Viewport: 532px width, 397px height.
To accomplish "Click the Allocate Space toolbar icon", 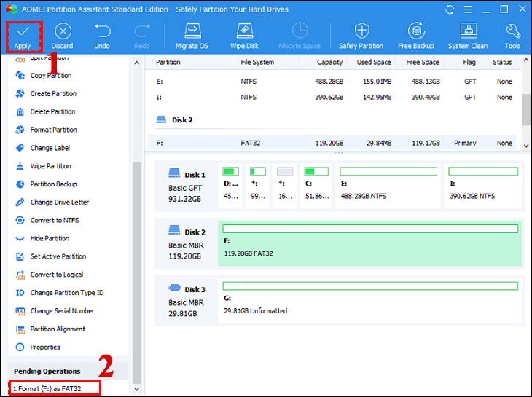I will pyautogui.click(x=300, y=36).
